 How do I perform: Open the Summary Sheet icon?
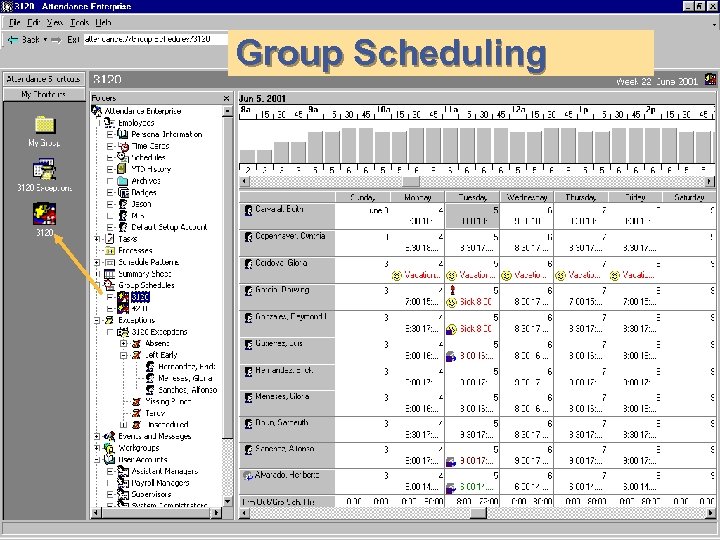coord(109,274)
